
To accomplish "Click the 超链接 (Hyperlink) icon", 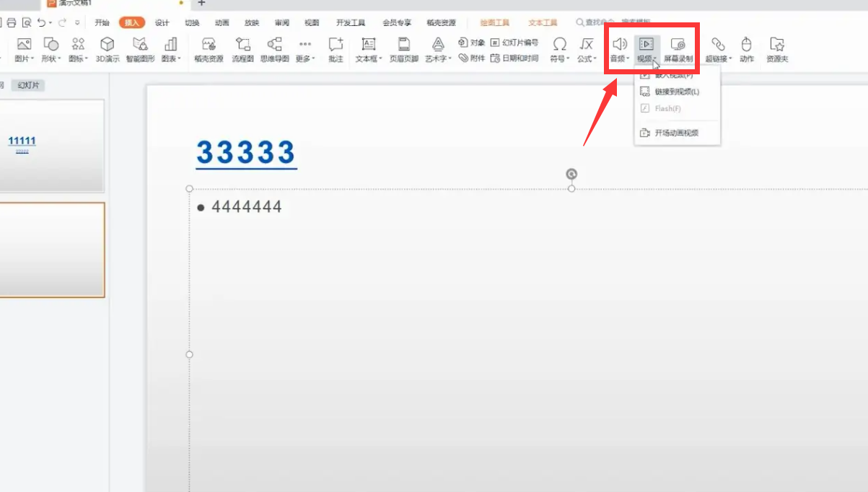I will pos(718,45).
